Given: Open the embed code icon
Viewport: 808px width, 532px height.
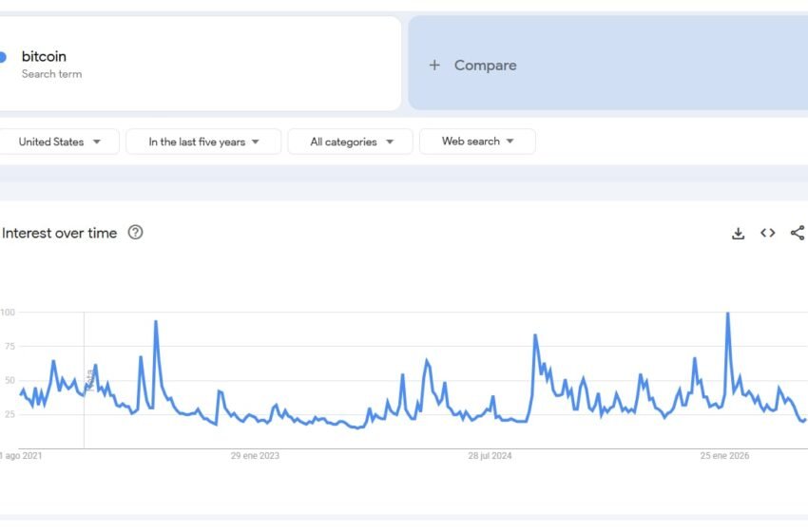Looking at the screenshot, I should click(x=768, y=233).
